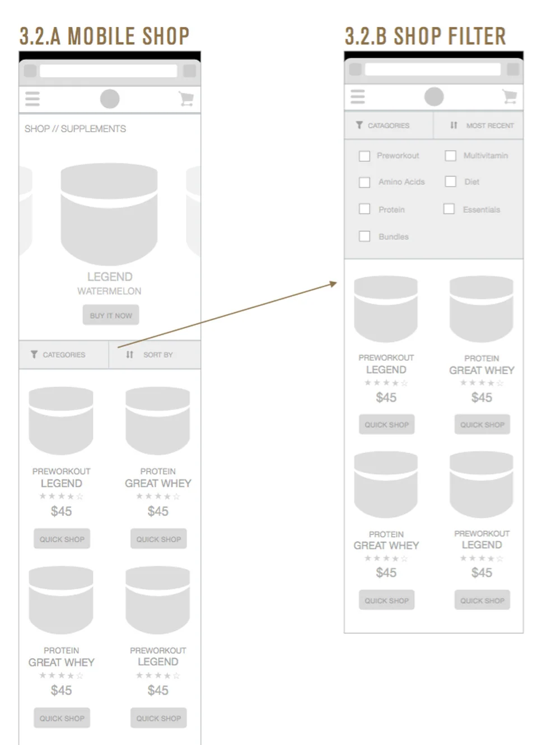Image resolution: width=560 pixels, height=745 pixels.
Task: Click star rating under top-left LEGEND in Mobile Shop
Action: (x=61, y=496)
